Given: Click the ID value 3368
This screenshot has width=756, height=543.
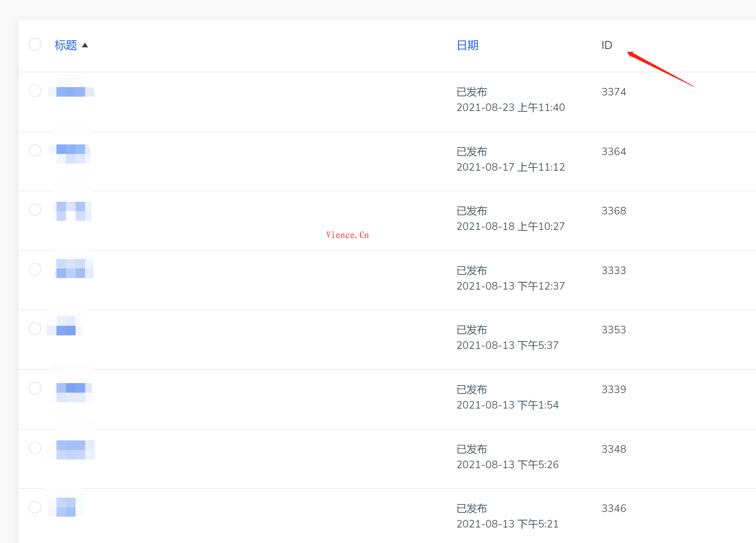Looking at the screenshot, I should point(614,210).
